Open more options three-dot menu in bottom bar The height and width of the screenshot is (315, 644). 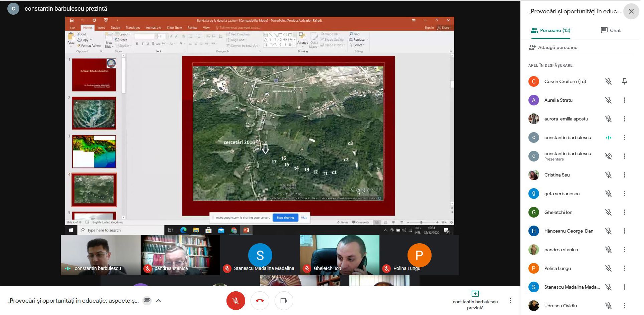click(510, 301)
